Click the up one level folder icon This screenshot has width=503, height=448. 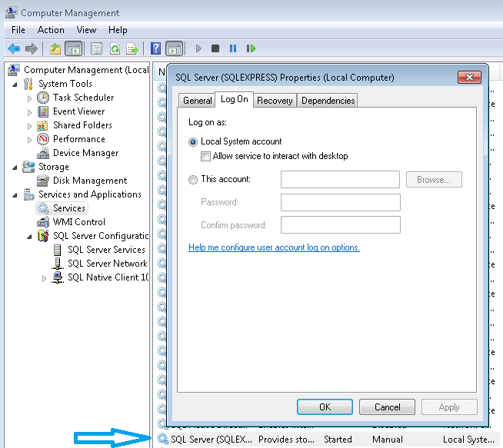[x=55, y=48]
